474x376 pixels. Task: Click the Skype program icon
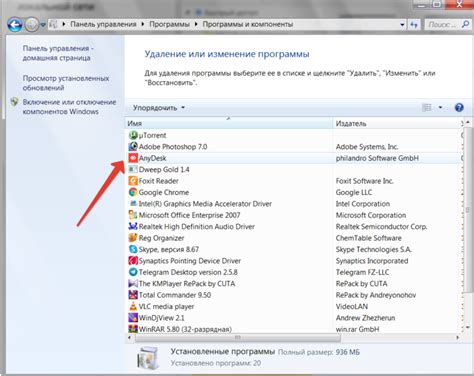[133, 249]
